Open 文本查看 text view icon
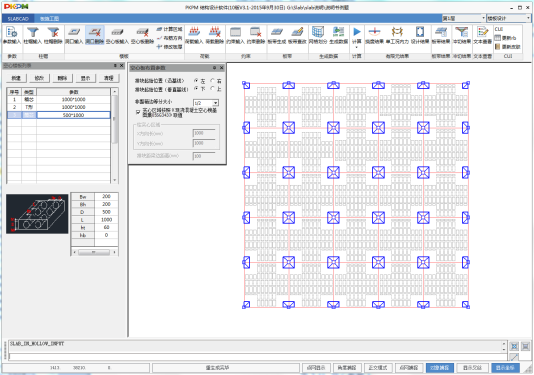The image size is (534, 375). (x=483, y=35)
